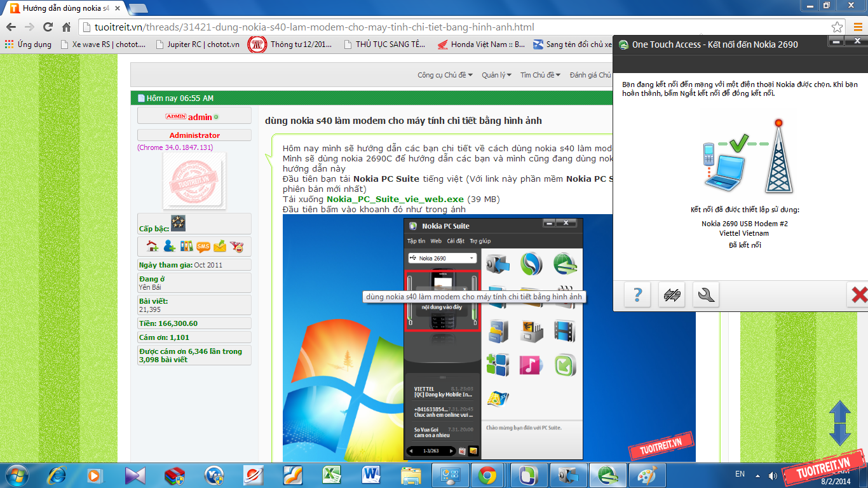Click the home icon under the admin rank
The height and width of the screenshot is (488, 868).
tap(153, 247)
